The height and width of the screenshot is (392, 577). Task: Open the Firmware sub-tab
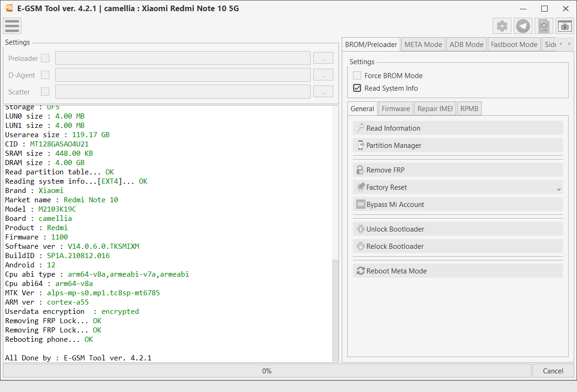point(396,109)
